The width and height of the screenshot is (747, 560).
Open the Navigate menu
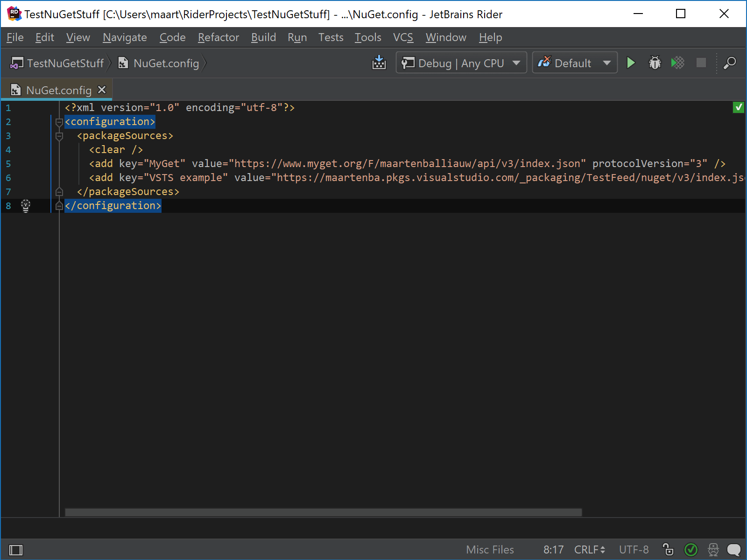click(x=125, y=37)
